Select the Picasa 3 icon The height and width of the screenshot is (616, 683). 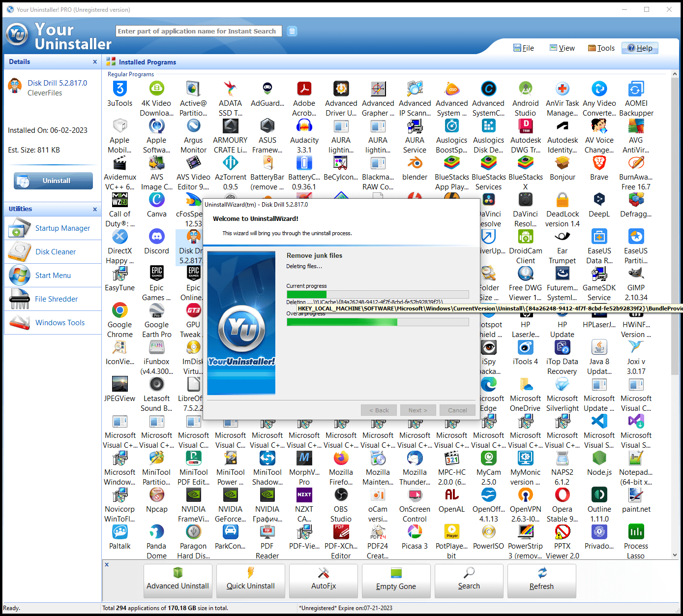point(415,531)
